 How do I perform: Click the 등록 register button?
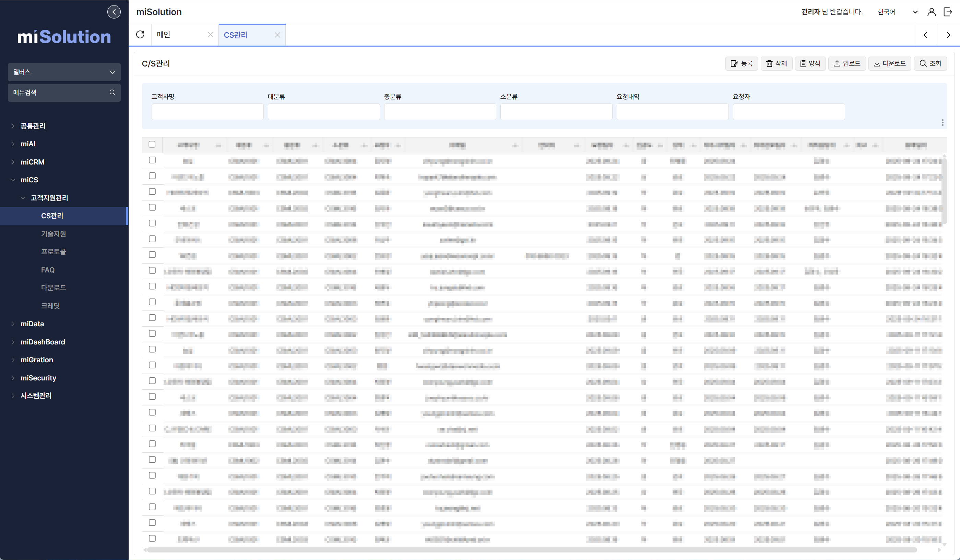[741, 64]
